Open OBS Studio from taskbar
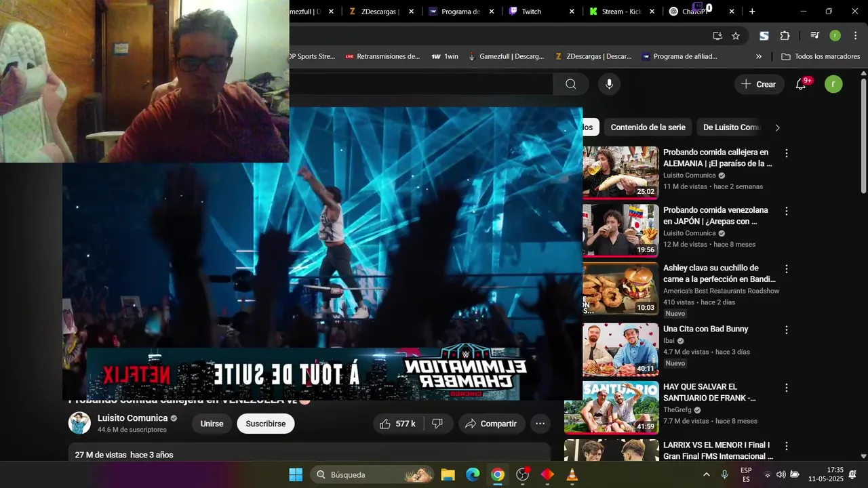868x488 pixels. click(523, 474)
